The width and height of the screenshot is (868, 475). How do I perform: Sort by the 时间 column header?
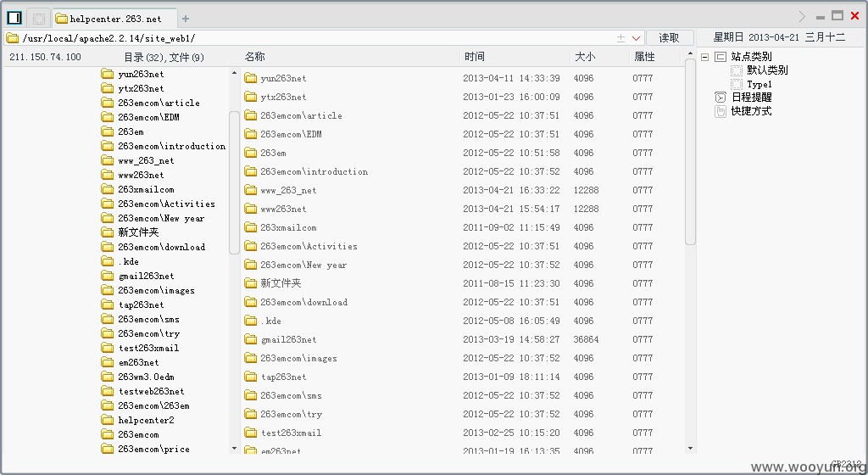(475, 57)
